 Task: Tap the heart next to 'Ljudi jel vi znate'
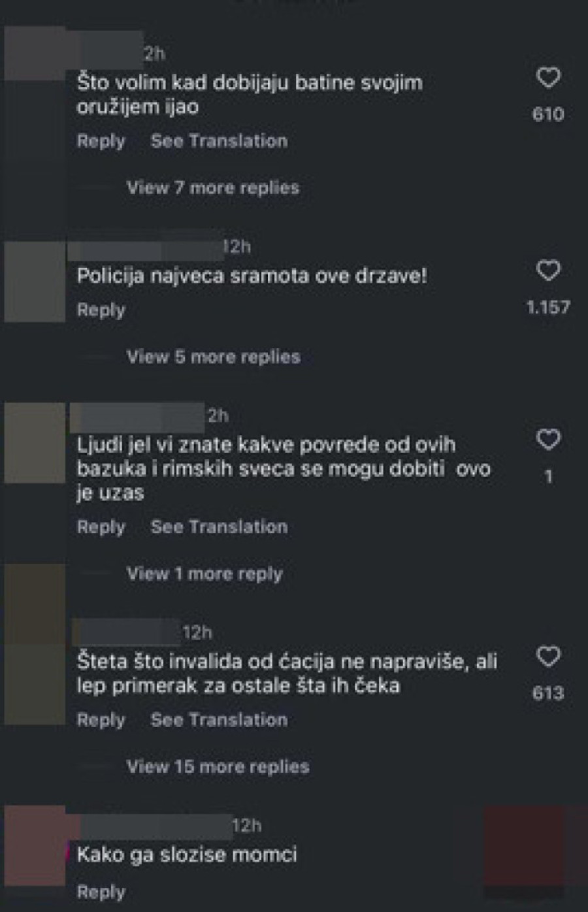click(x=549, y=439)
